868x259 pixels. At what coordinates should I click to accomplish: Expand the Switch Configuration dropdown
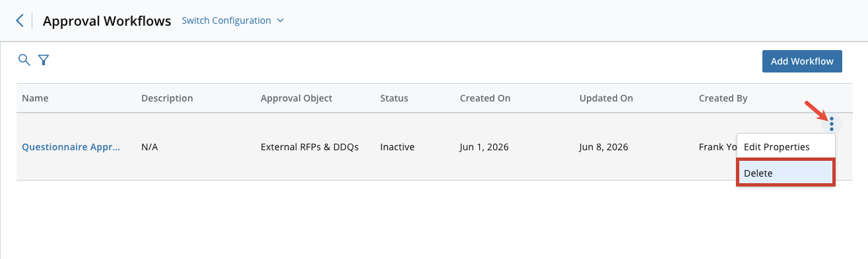point(233,20)
